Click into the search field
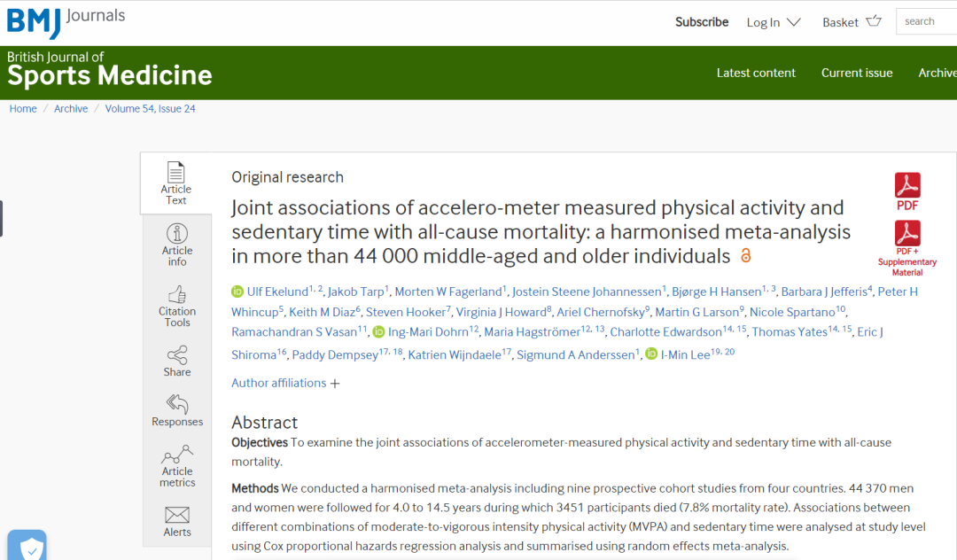Screen dimensions: 957x560 point(926,21)
